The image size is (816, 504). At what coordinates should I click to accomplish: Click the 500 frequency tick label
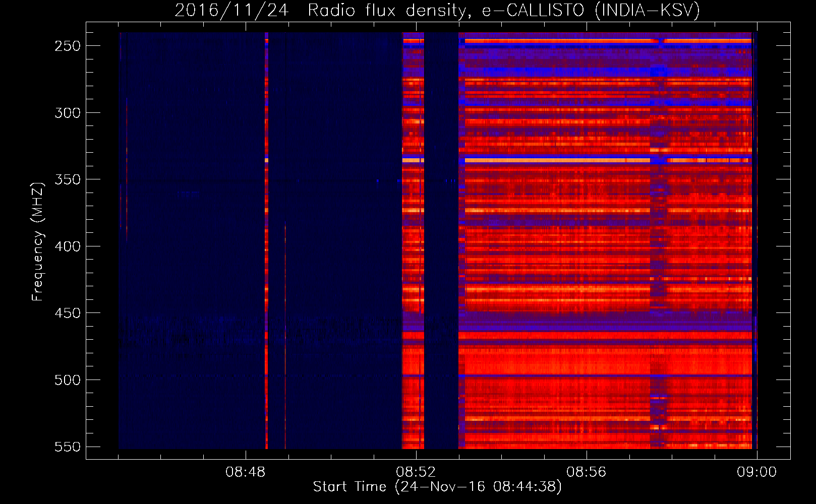pos(68,380)
